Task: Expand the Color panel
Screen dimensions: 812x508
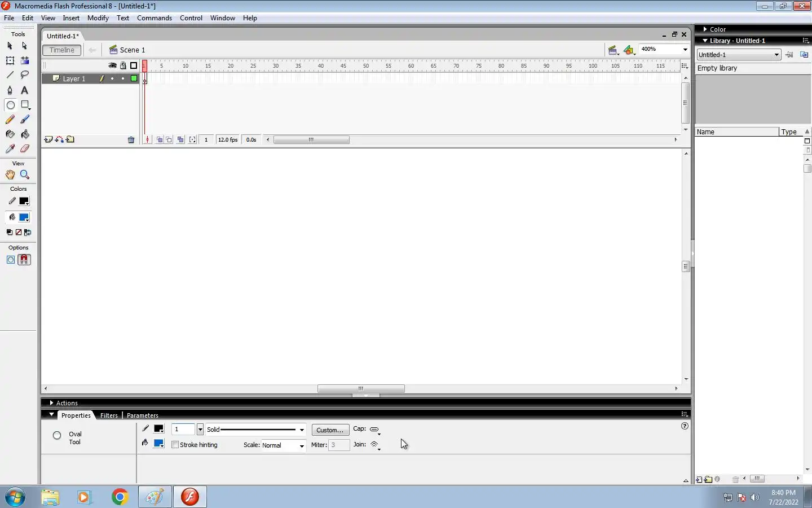Action: [x=705, y=29]
